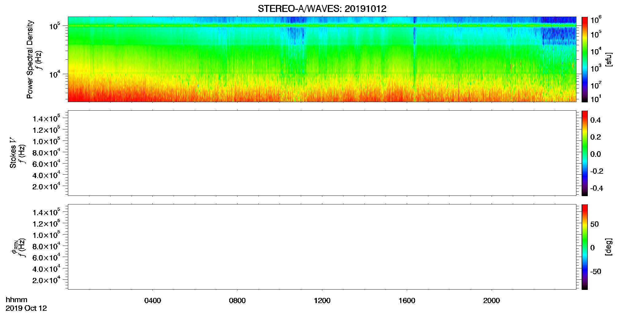Click the "1600" time axis label
Screen dimensions: 644x332
coord(407,301)
